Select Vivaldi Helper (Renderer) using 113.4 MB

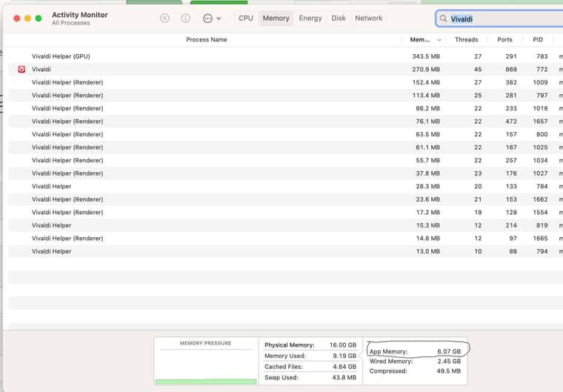(285, 95)
